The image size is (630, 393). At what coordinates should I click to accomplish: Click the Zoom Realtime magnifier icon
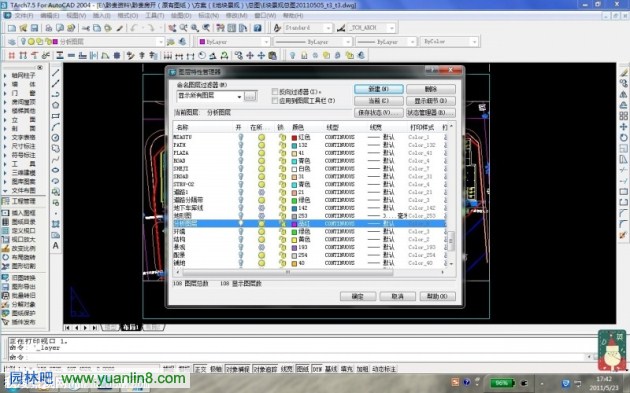[x=184, y=28]
